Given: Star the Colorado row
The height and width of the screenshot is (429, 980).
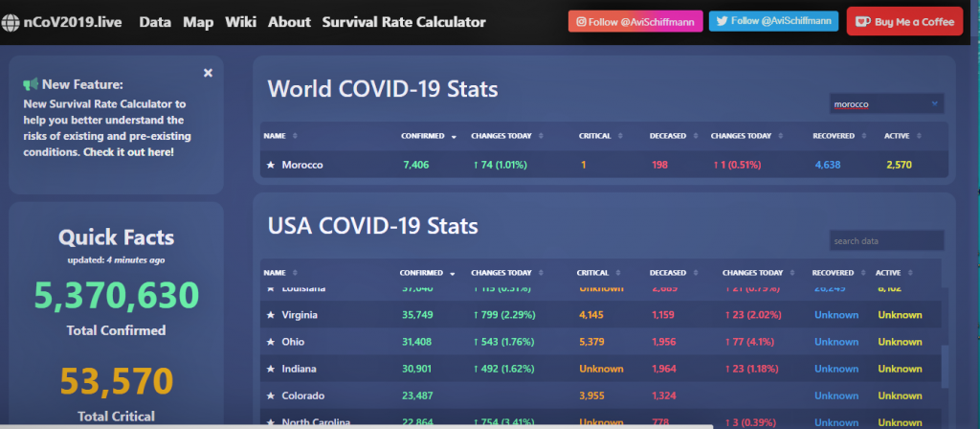Looking at the screenshot, I should [271, 395].
